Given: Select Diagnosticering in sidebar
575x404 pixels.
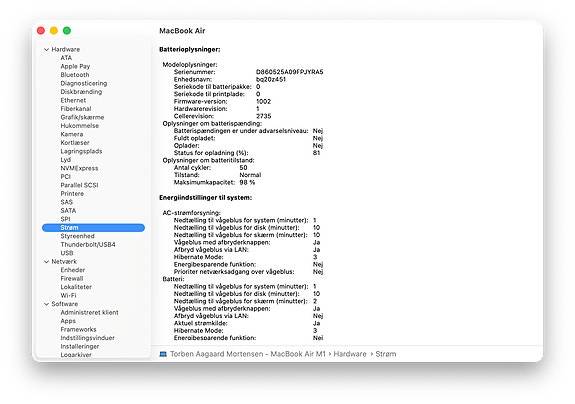Looking at the screenshot, I should [84, 83].
